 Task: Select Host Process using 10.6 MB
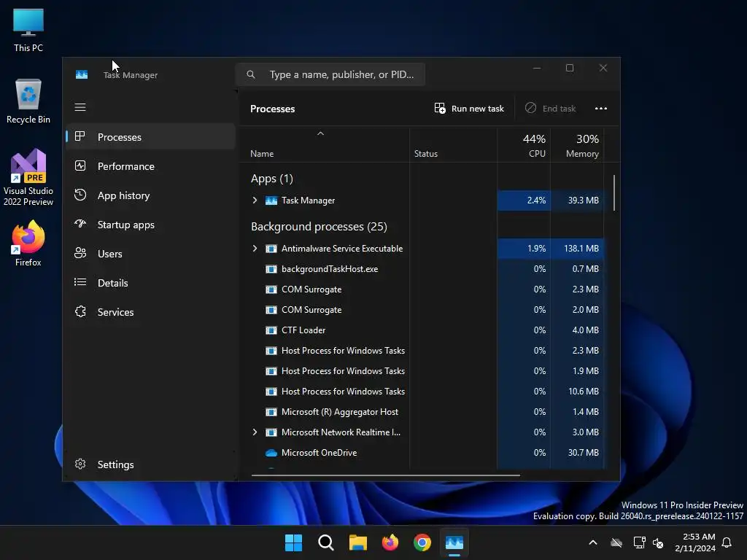click(422, 392)
